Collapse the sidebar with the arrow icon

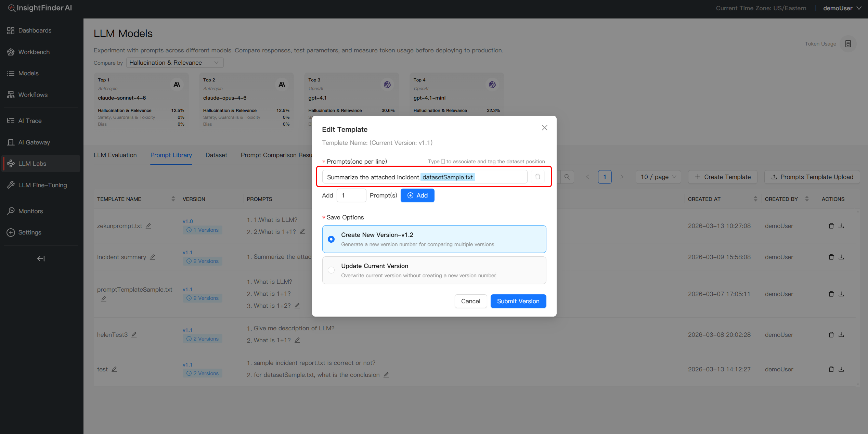tap(41, 258)
